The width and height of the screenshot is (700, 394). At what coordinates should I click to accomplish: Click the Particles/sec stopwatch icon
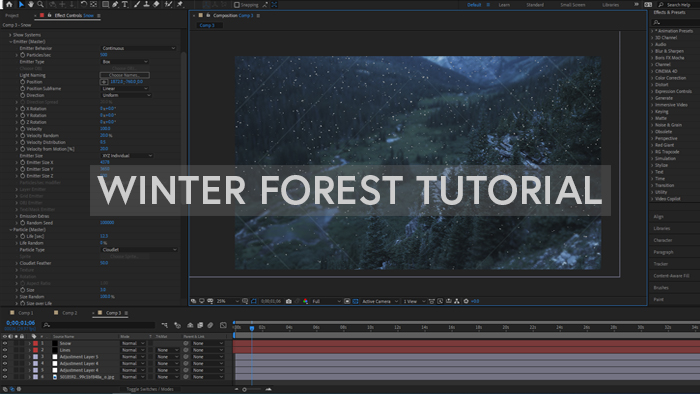tap(22, 55)
